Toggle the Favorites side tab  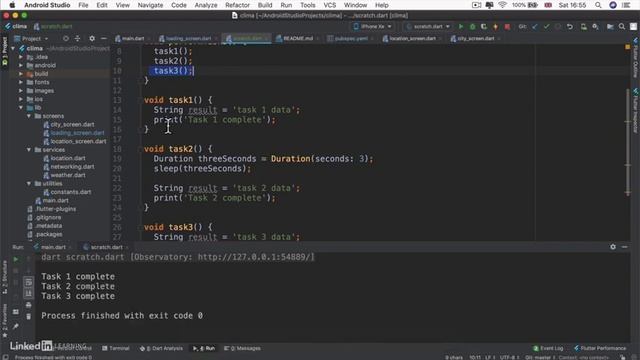tap(5, 320)
